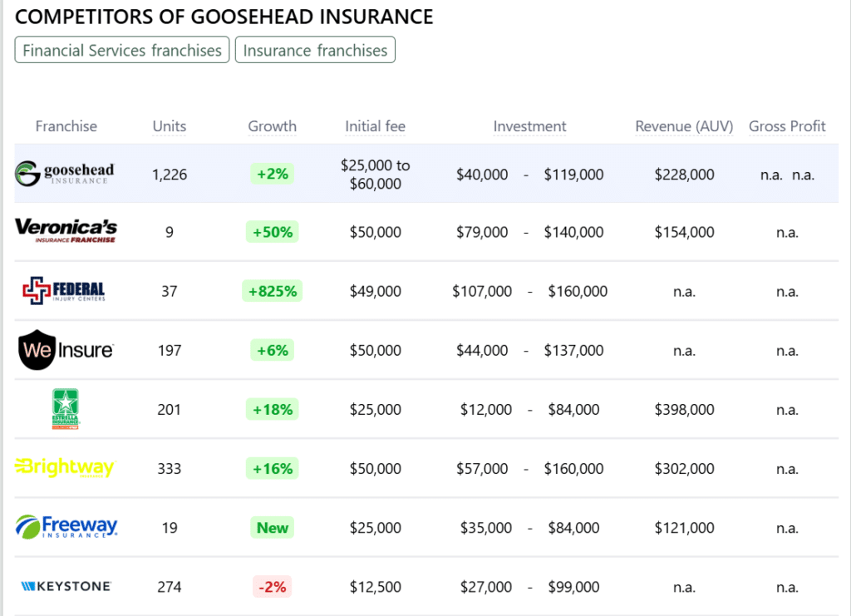Screen dimensions: 851x616
Task: Select the $398,000 revenue value
Action: [684, 410]
